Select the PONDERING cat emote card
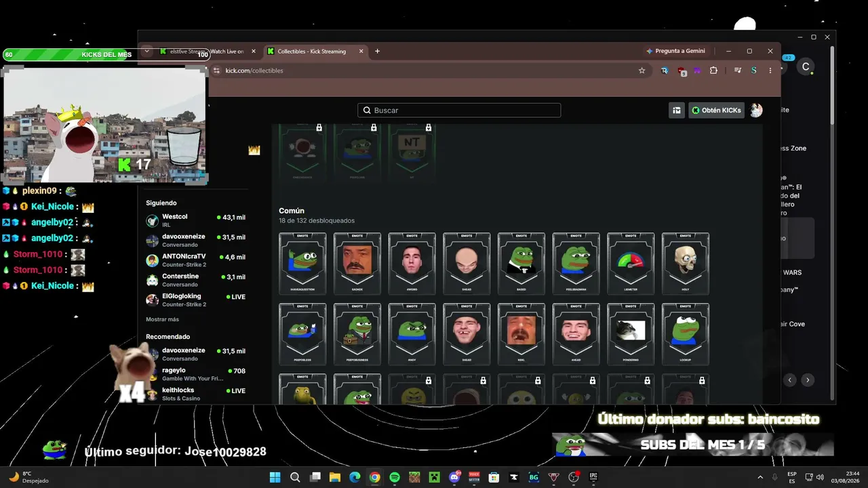The height and width of the screenshot is (488, 868). point(631,333)
